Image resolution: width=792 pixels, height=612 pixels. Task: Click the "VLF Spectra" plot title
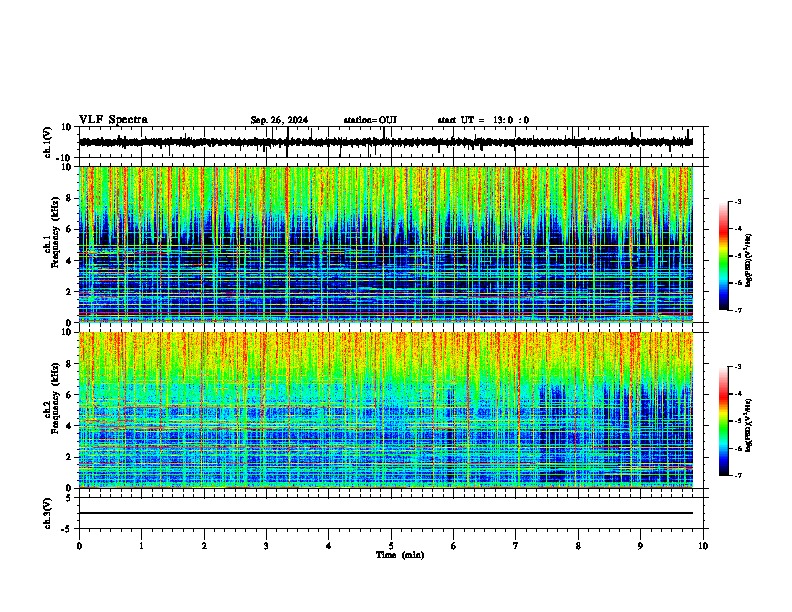113,120
